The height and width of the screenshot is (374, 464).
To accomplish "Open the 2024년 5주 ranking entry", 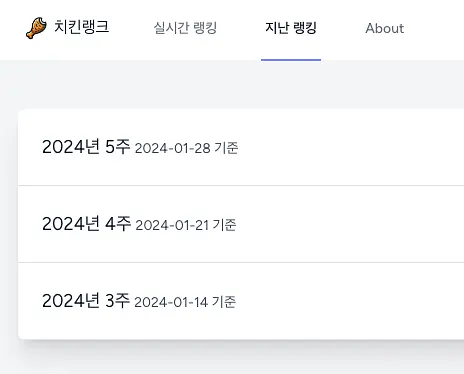I will tap(241, 147).
